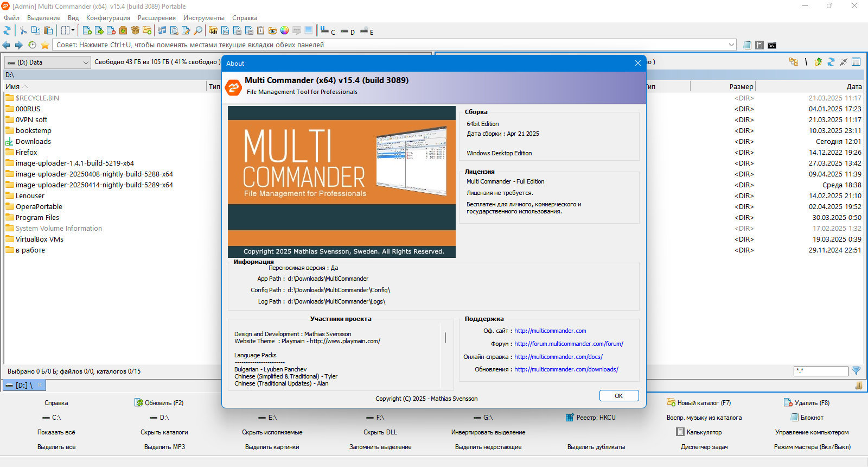Click the eye view icon in toolbar
This screenshot has width=868, height=467.
[272, 30]
